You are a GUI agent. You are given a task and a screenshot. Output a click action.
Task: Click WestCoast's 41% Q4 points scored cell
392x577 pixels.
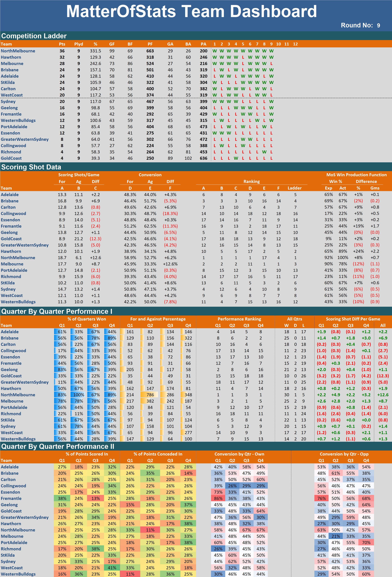click(112, 568)
